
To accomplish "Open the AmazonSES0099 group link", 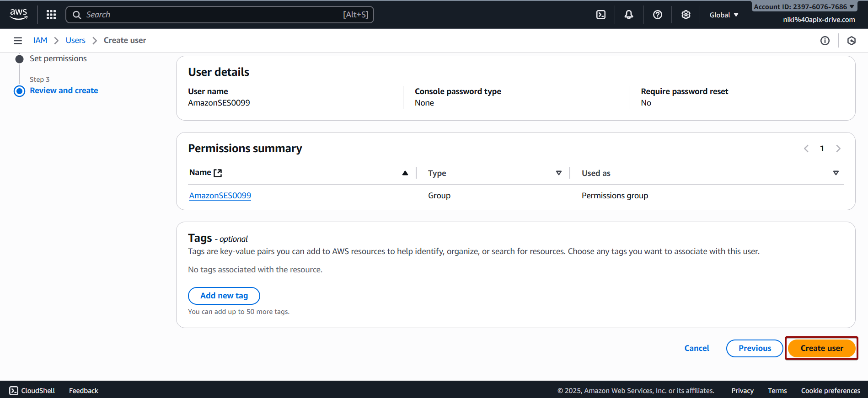I will click(x=220, y=196).
